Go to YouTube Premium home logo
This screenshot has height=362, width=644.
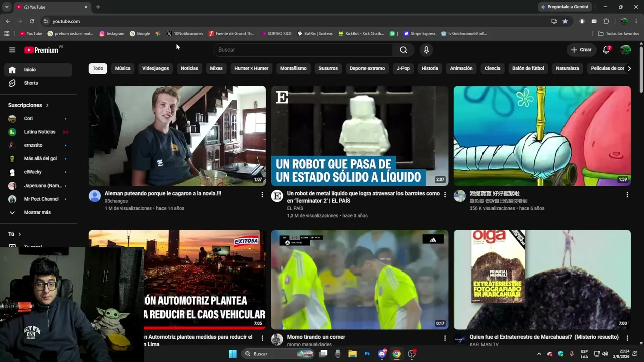(x=42, y=50)
